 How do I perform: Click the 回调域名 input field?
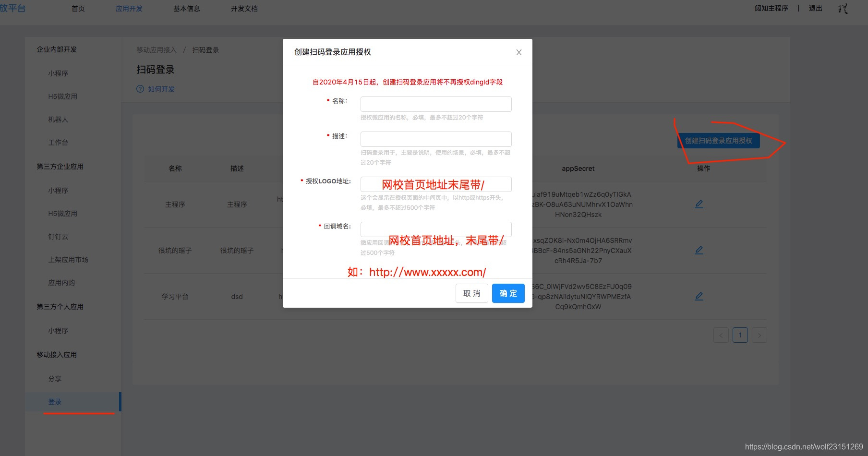(x=436, y=229)
